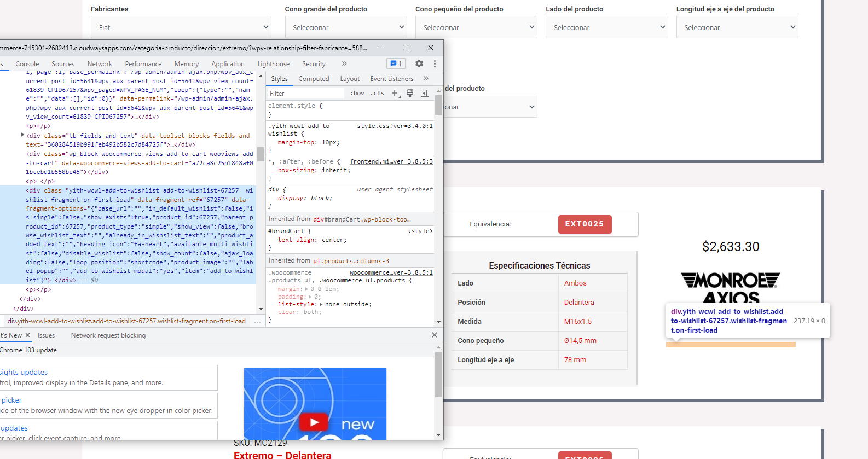Viewport: 868px width, 459px height.
Task: Click the $2,633.30 product price
Action: pyautogui.click(x=731, y=247)
